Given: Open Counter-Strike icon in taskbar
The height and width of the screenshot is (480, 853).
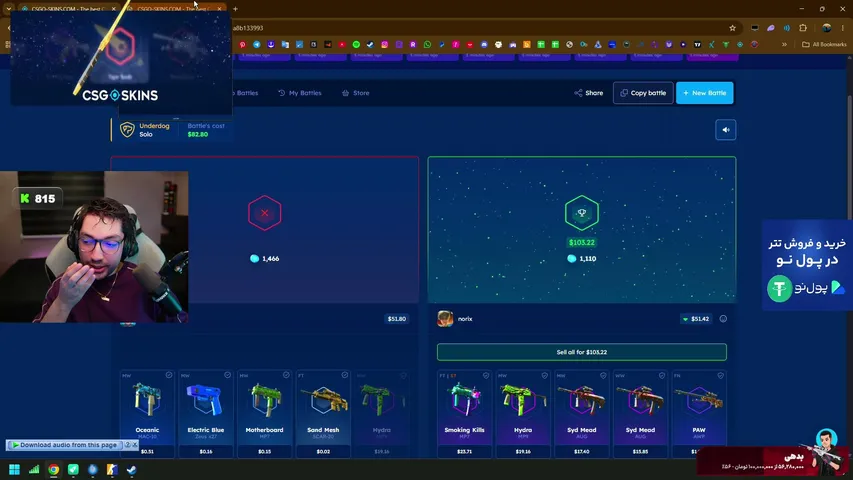Looking at the screenshot, I should click(x=112, y=469).
